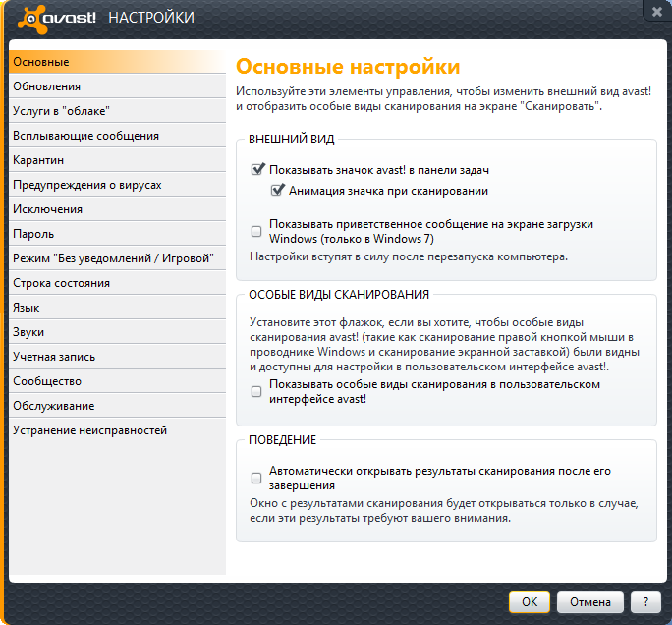
Task: Click note Настройки вступят в силу после перезапуска
Action: (x=409, y=256)
